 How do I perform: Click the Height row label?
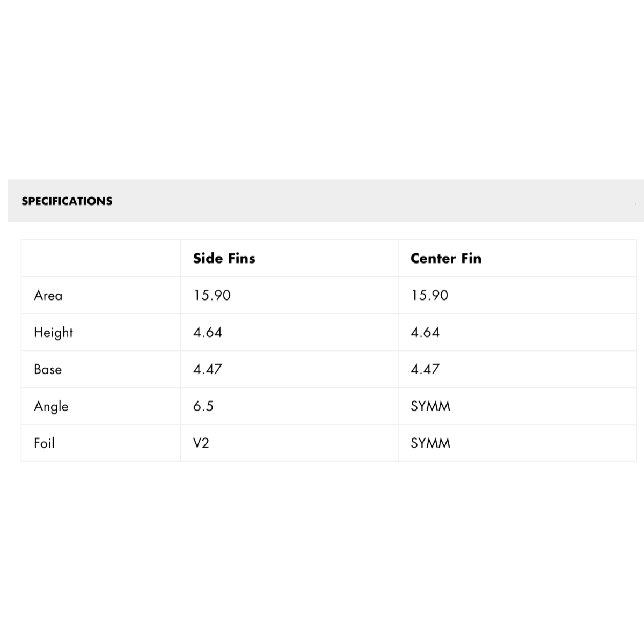point(53,333)
